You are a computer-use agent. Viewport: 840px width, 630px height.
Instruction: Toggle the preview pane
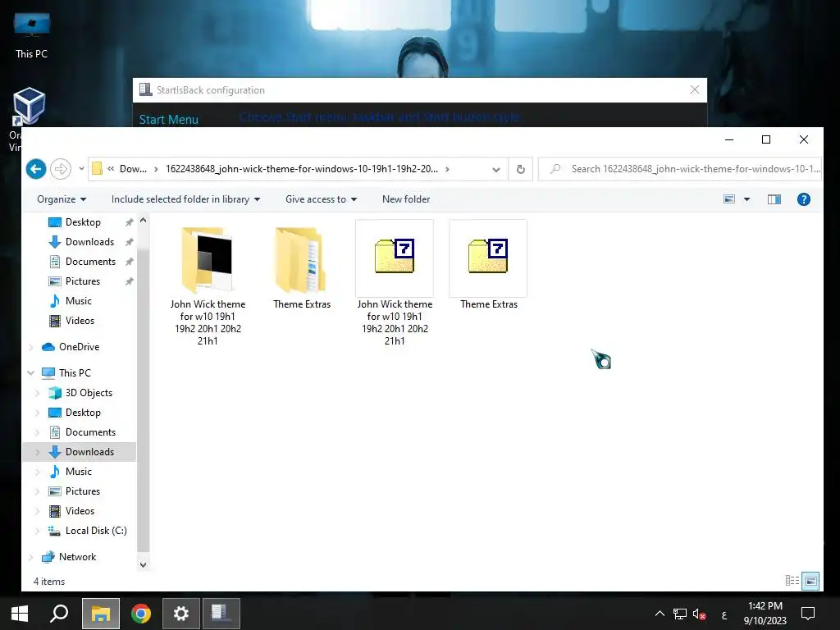(774, 199)
